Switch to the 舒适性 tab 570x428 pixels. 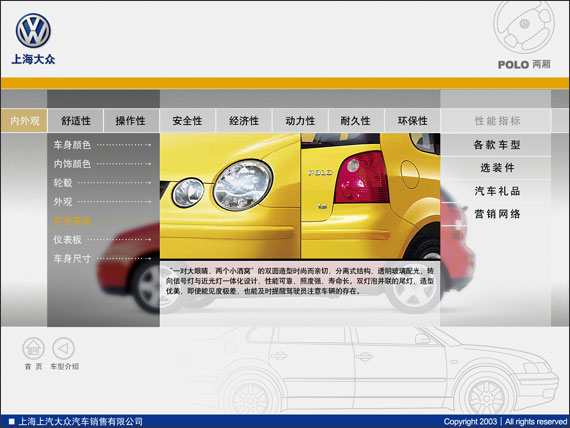pos(76,120)
